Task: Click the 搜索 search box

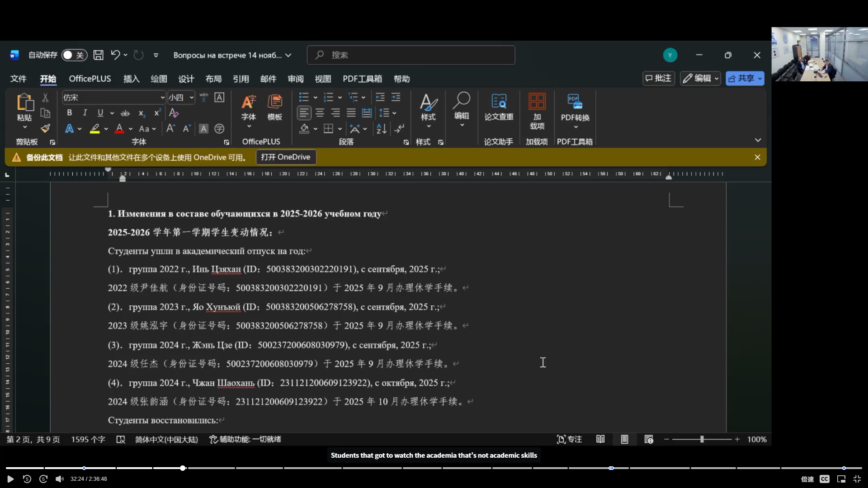Action: [410, 55]
